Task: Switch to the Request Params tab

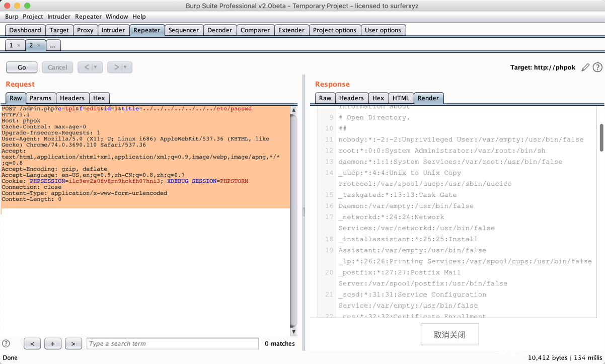Action: (41, 98)
